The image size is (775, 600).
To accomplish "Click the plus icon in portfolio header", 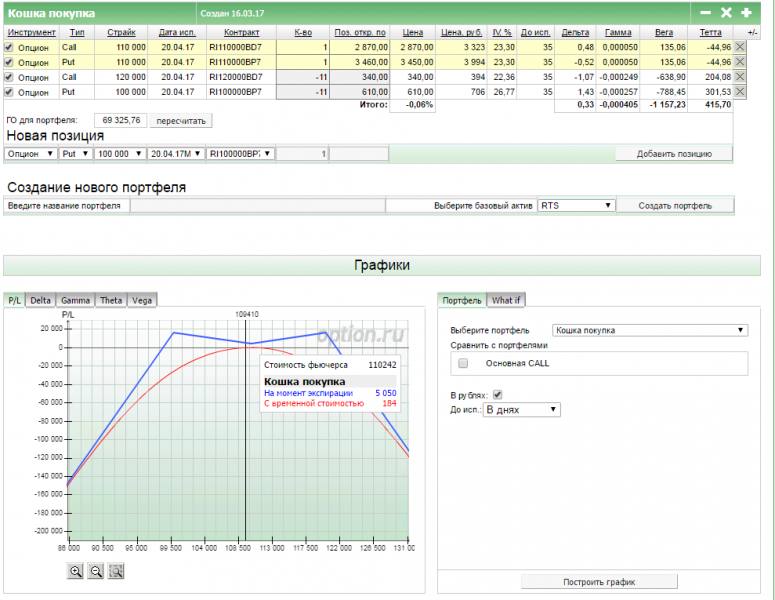I will point(745,13).
